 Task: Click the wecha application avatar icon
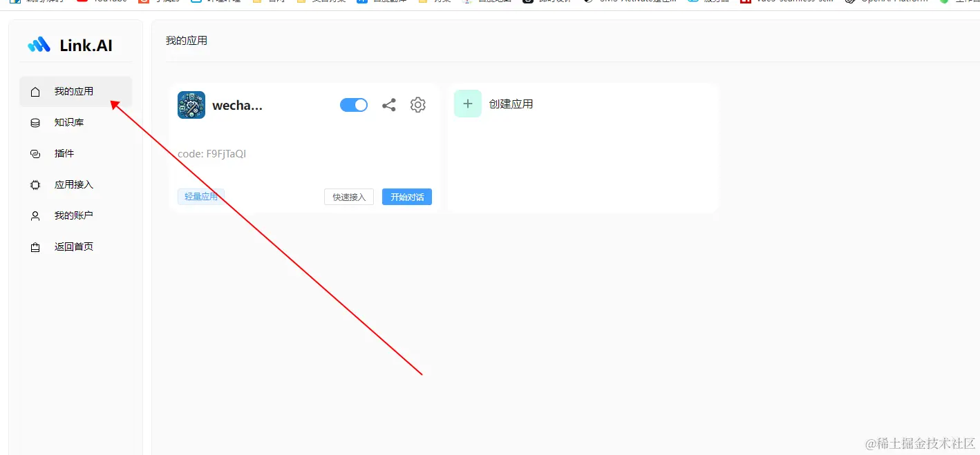[x=191, y=104]
